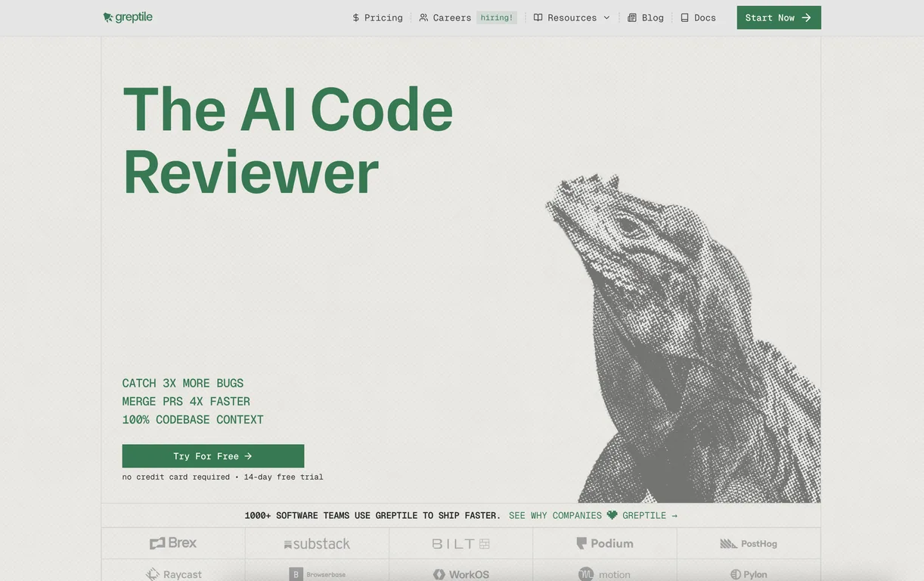
Task: Expand the Resources dropdown chevron
Action: tap(606, 17)
